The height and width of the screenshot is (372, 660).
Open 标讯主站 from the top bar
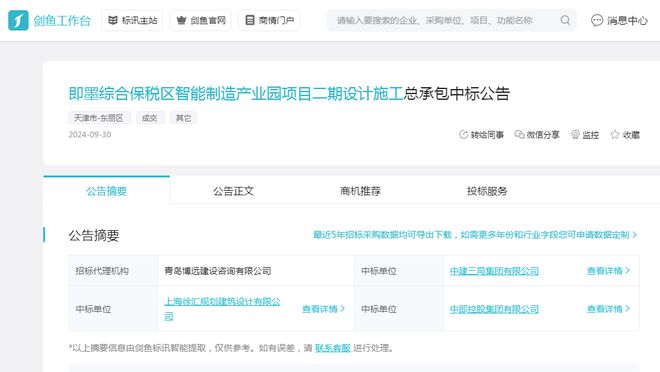point(132,20)
